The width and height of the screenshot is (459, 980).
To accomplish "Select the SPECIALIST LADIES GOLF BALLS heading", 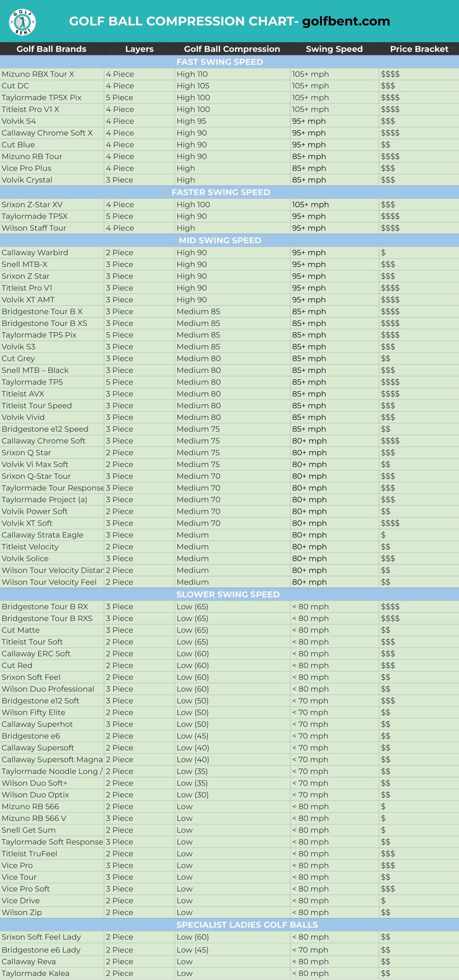I will pyautogui.click(x=247, y=924).
